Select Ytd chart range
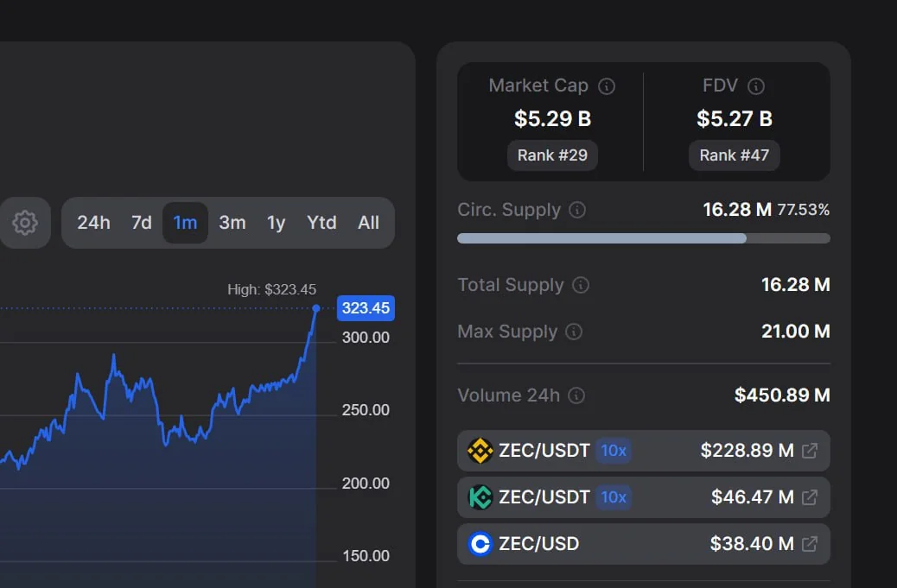The height and width of the screenshot is (588, 897). point(321,223)
